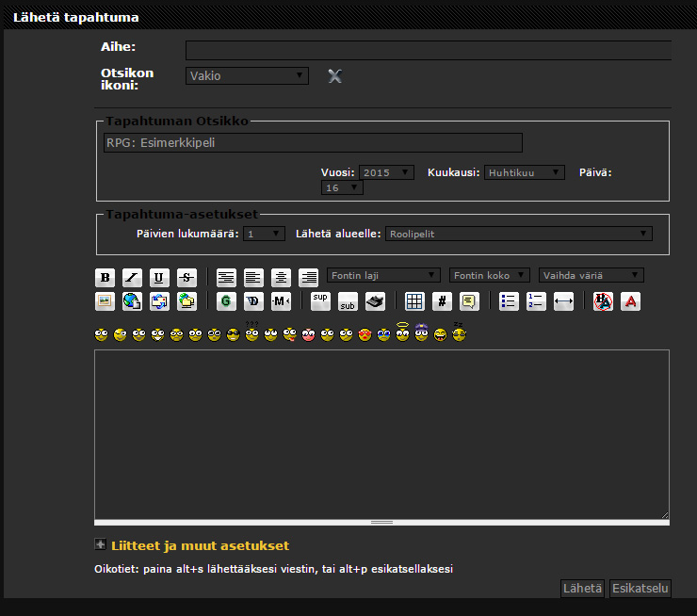Insert a bulleted list

tap(509, 301)
